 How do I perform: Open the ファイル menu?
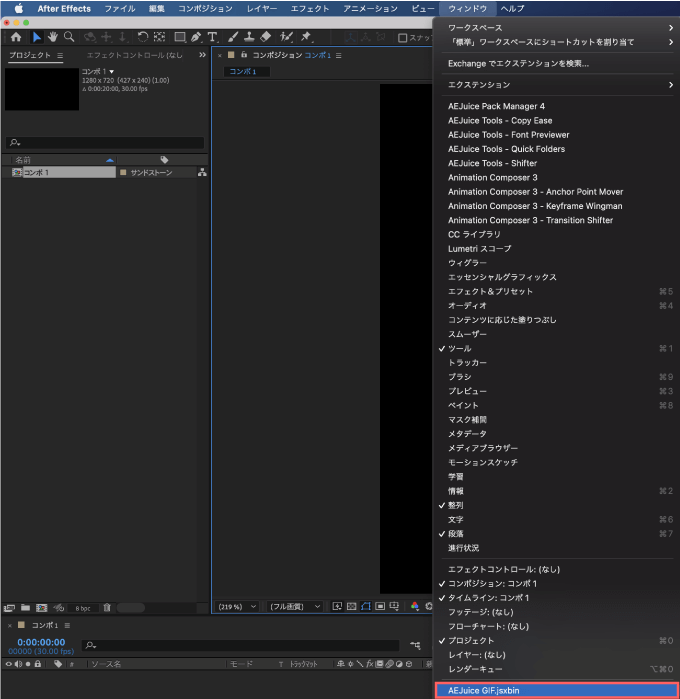click(120, 8)
